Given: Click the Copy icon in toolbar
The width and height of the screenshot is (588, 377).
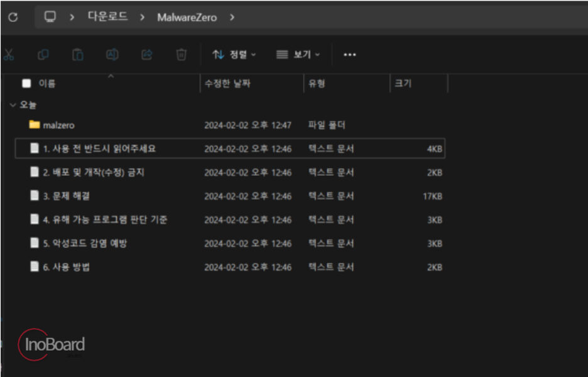Looking at the screenshot, I should click(43, 55).
